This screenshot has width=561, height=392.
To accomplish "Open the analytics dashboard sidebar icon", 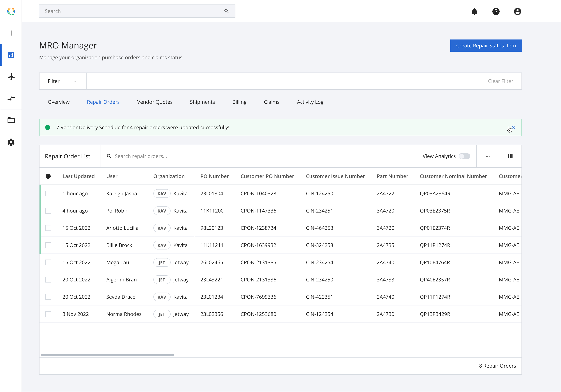I will (11, 55).
